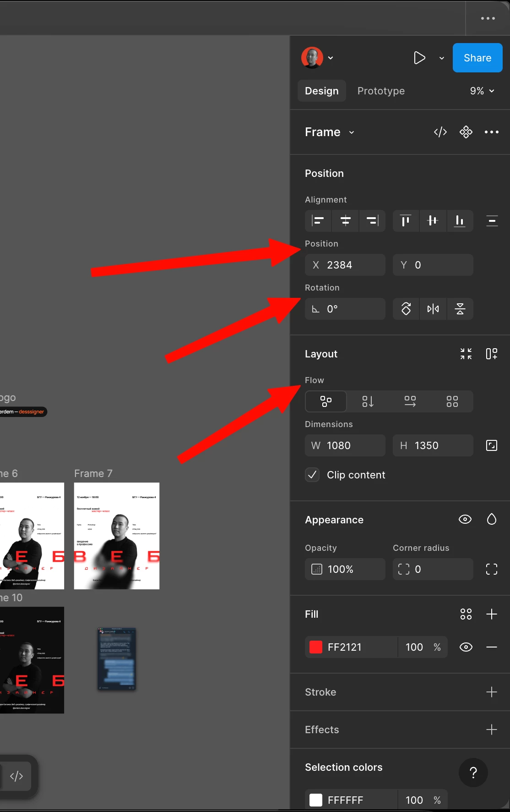Select grid flow option
Image resolution: width=510 pixels, height=812 pixels.
[x=452, y=401]
